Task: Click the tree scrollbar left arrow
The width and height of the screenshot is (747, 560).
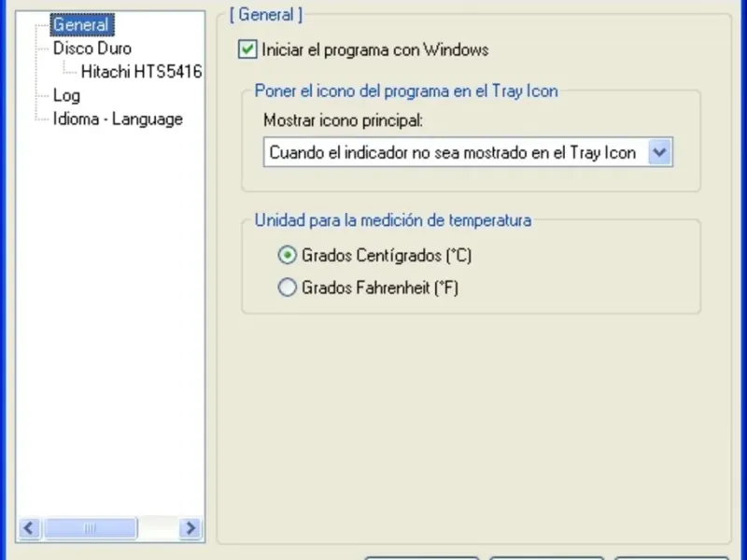Action: coord(30,528)
